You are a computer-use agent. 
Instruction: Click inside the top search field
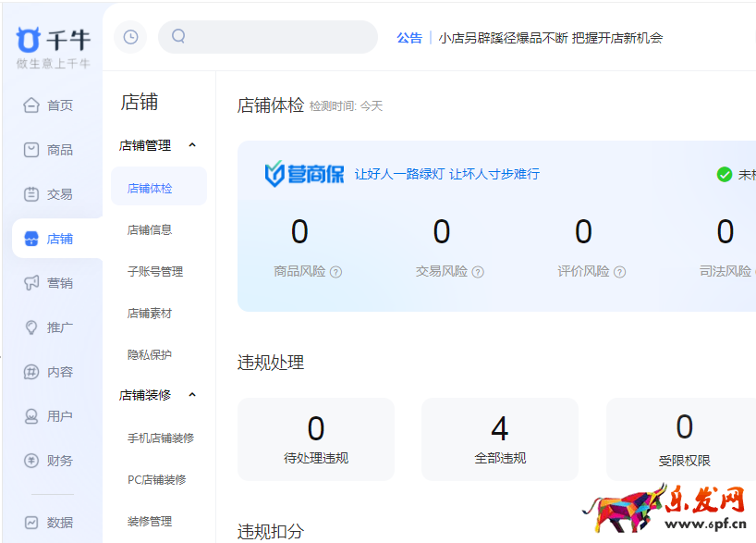click(x=268, y=37)
